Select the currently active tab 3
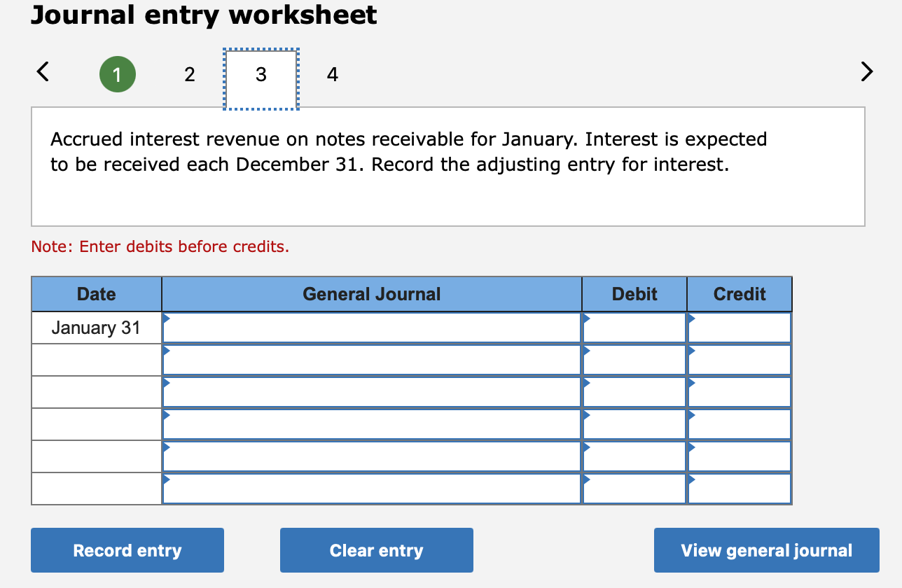Image resolution: width=902 pixels, height=588 pixels. [261, 73]
